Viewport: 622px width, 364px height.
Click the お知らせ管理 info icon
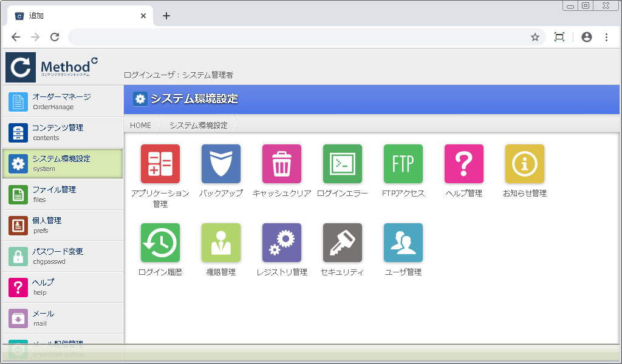(x=525, y=164)
